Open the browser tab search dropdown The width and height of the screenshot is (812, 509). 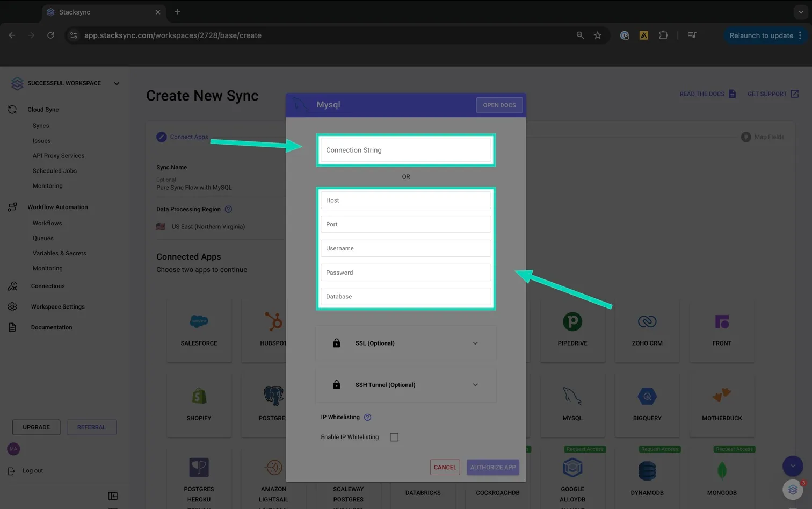(801, 12)
